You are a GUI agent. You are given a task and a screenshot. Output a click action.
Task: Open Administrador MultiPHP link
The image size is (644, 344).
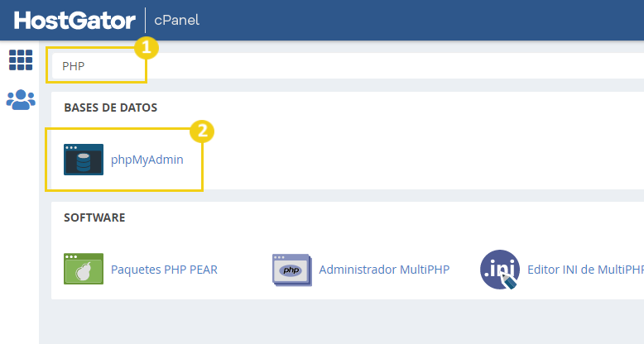point(384,270)
